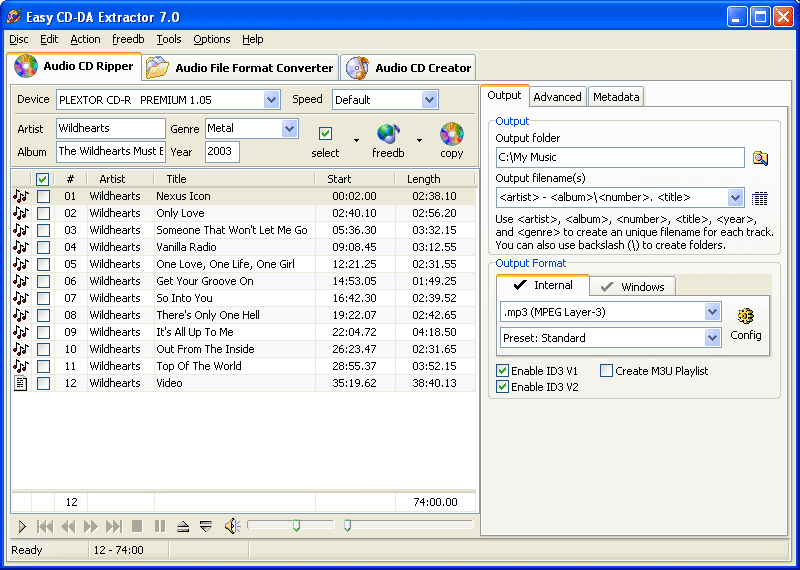The image size is (800, 570).
Task: Click music note icon for Only Love
Action: [21, 213]
